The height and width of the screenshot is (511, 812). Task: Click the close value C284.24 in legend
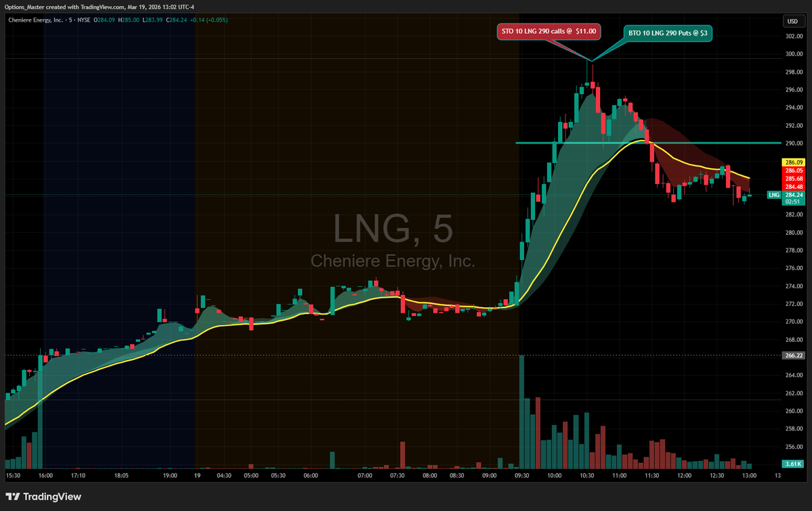tap(176, 20)
